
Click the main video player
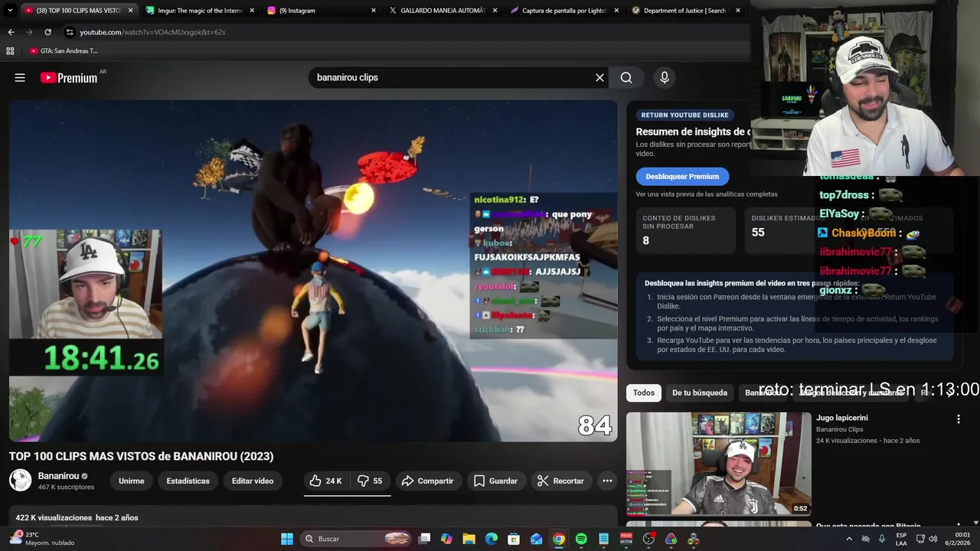(313, 271)
